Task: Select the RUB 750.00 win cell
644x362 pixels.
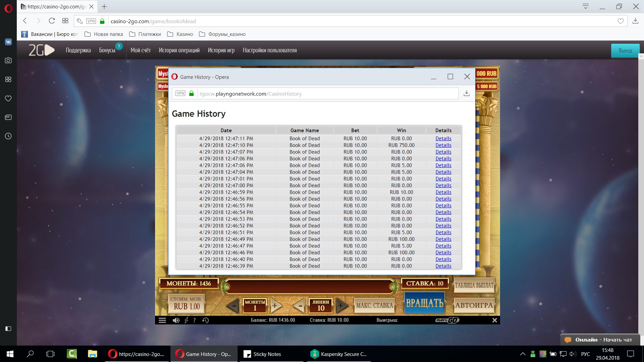Action: click(x=401, y=145)
